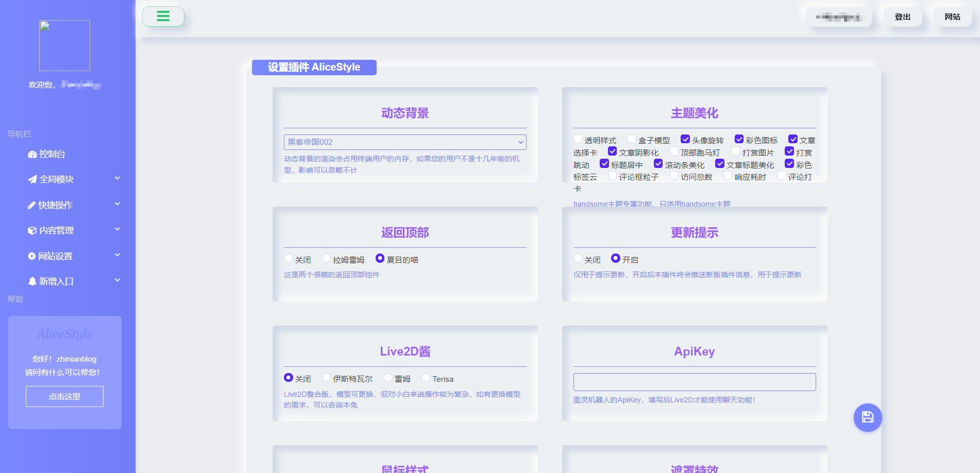Click the blurred username button in top bar
This screenshot has width=980, height=473.
839,17
